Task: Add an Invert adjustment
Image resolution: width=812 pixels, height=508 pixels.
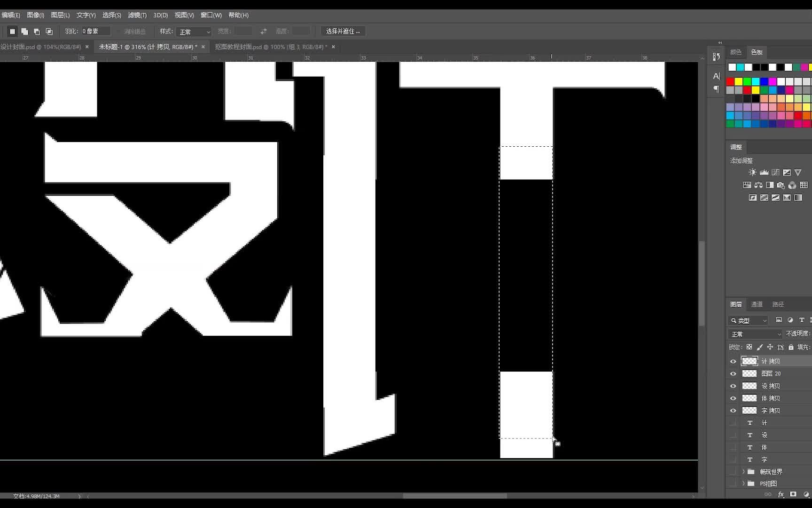Action: pos(753,198)
